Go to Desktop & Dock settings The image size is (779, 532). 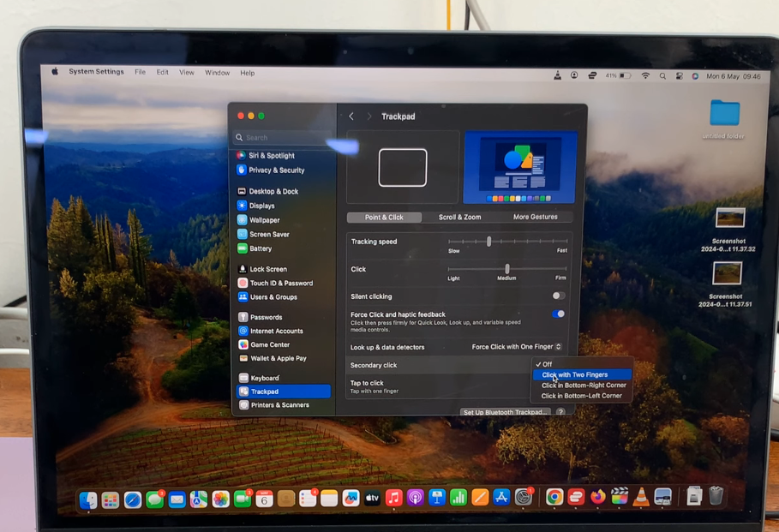tap(273, 191)
